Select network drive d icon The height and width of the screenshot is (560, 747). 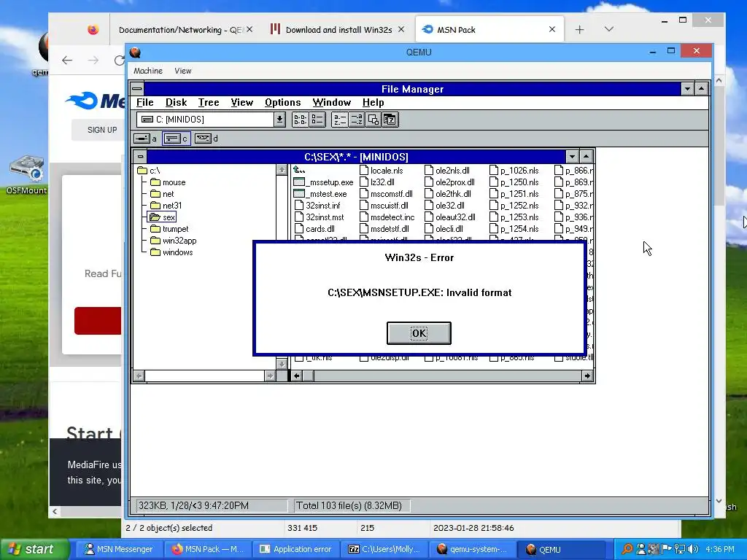coord(206,139)
